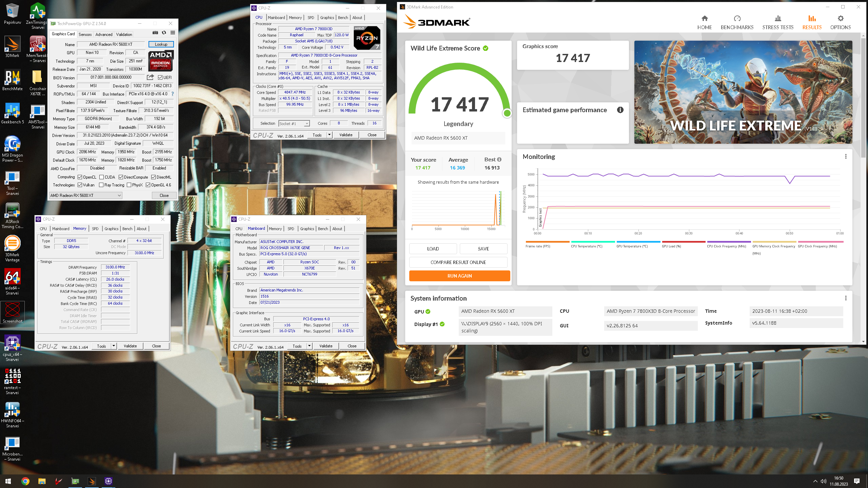Open the Bench tab in the top CPU-Z window
The height and width of the screenshot is (488, 868).
point(343,18)
